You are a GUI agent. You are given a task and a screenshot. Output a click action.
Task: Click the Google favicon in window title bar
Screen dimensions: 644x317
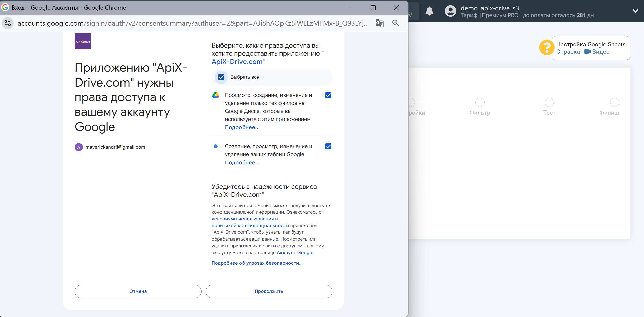click(x=5, y=7)
